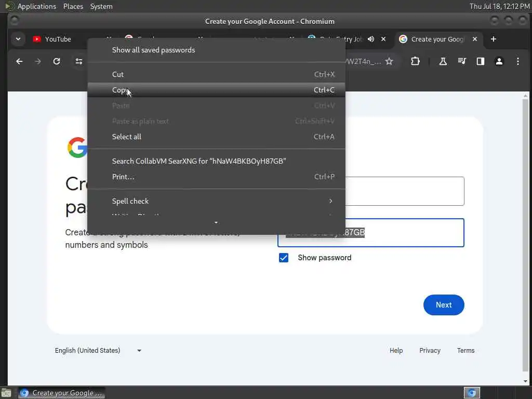Expand context menu with bottom arrow
532x399 pixels.
coord(216,223)
